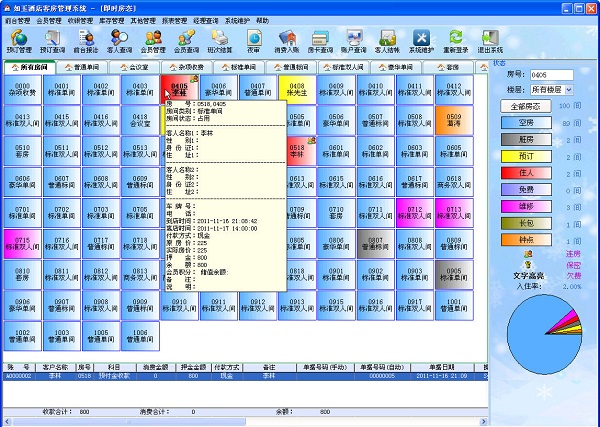Viewport: 600px width, 427px height.
Task: Open the 前台管理 menu
Action: pos(18,21)
